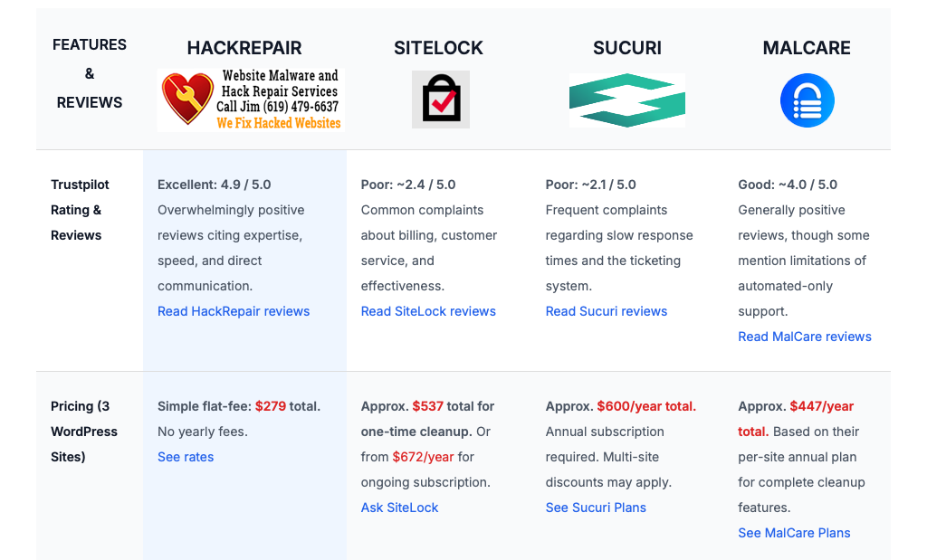Screen dimensions: 927x560
Task: Click the Features & Reviews header cell
Action: (90, 73)
